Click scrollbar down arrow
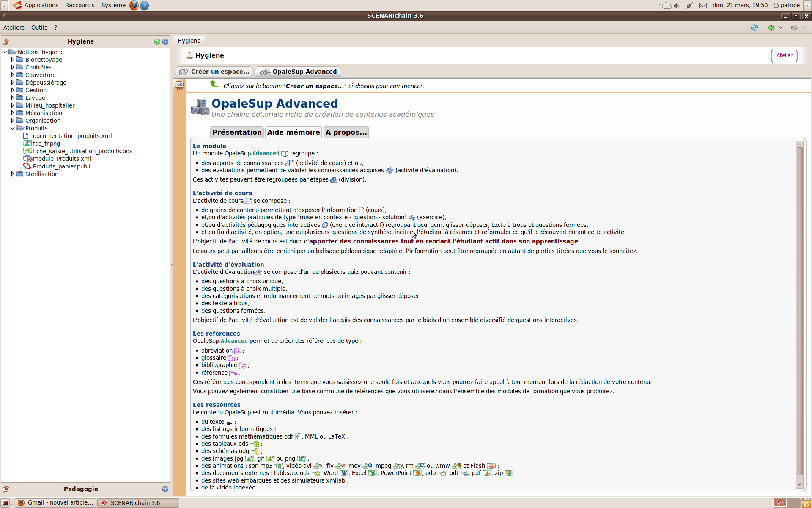The width and height of the screenshot is (812, 508). click(x=799, y=485)
